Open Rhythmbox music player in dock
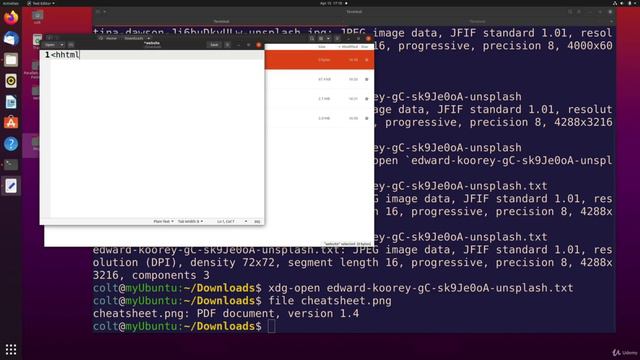This screenshot has width=640, height=360. (11, 81)
